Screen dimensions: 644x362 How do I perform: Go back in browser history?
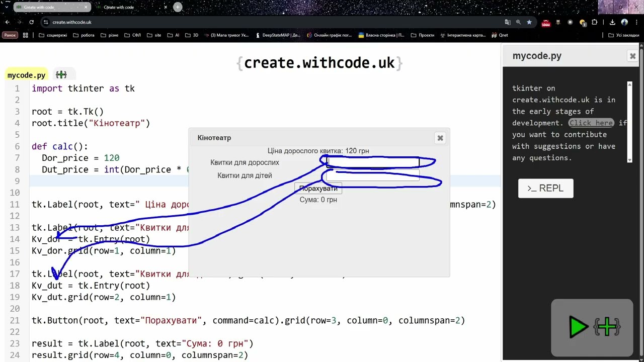pos(8,22)
